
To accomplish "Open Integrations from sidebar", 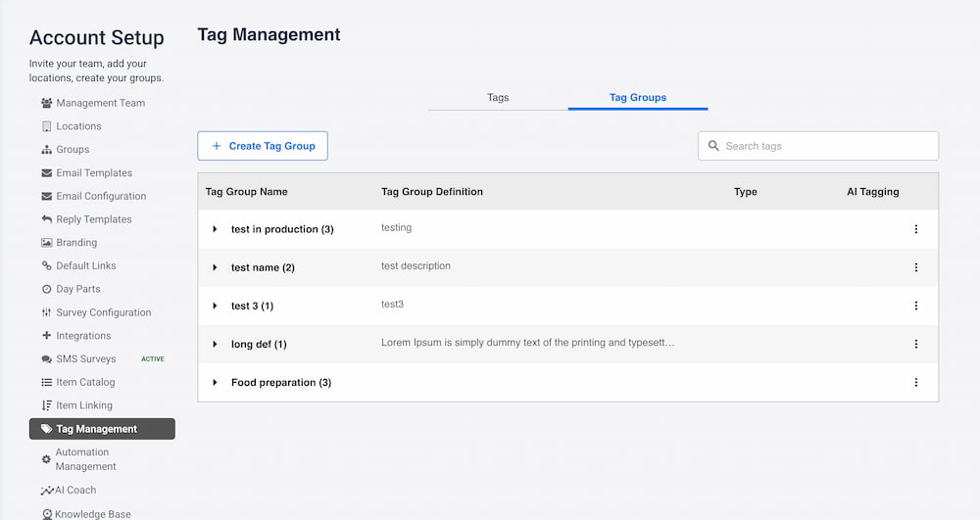I will [83, 335].
